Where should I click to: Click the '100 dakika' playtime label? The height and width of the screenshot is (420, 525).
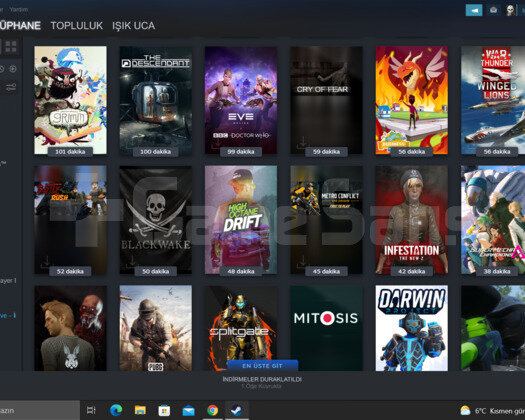pyautogui.click(x=155, y=152)
